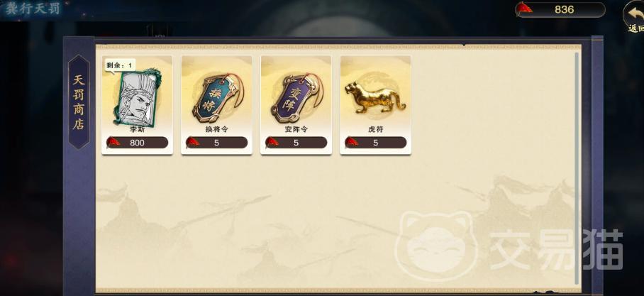Click the 袭行天罚 title text

coord(33,9)
